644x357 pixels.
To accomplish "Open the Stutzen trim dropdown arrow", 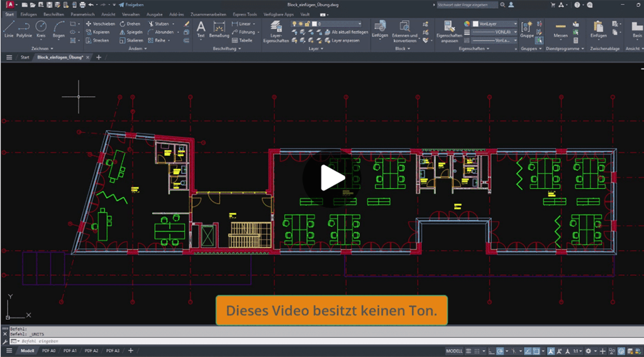I will point(174,24).
